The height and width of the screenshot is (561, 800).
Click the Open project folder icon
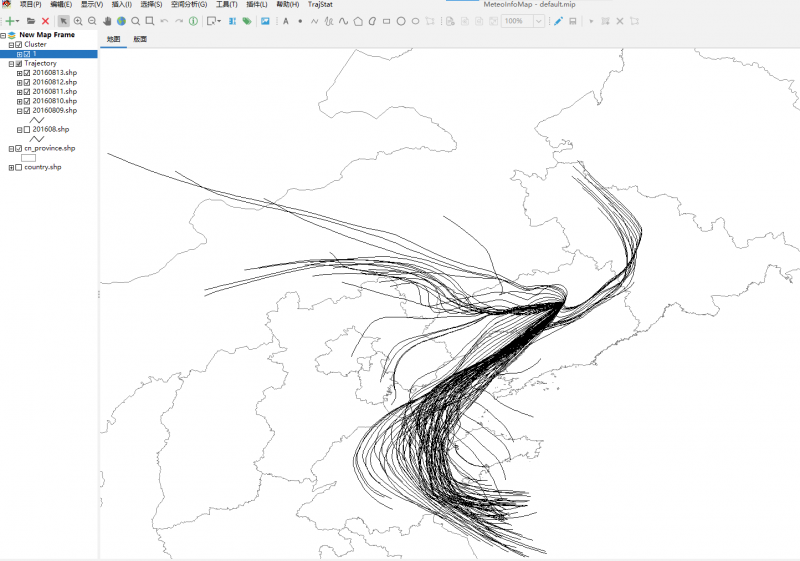31,21
